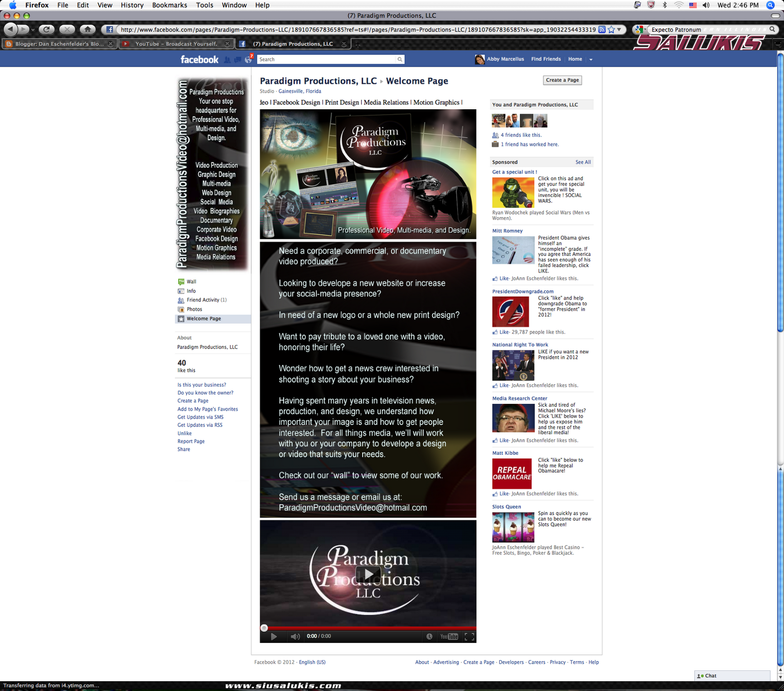Open the Photos page section
Screen dimensions: 784x691
tap(194, 309)
